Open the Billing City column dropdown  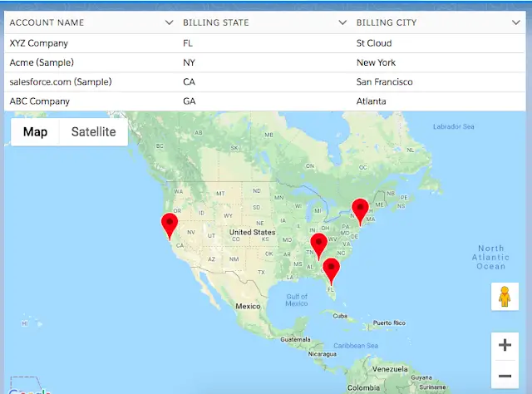coord(515,22)
